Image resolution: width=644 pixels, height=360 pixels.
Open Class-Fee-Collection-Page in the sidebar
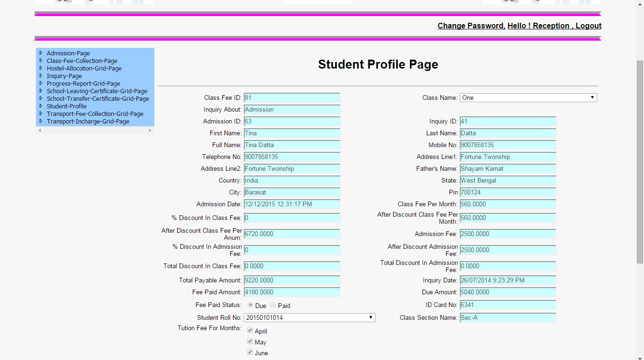click(82, 61)
